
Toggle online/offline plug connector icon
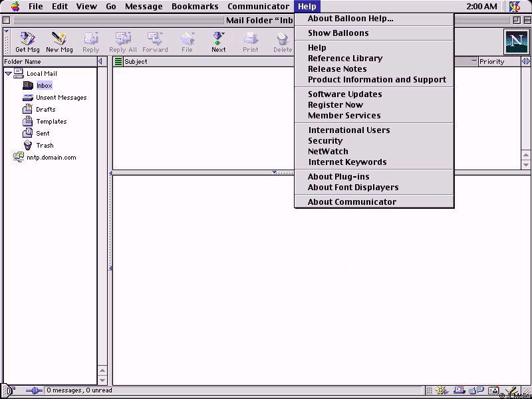click(35, 391)
